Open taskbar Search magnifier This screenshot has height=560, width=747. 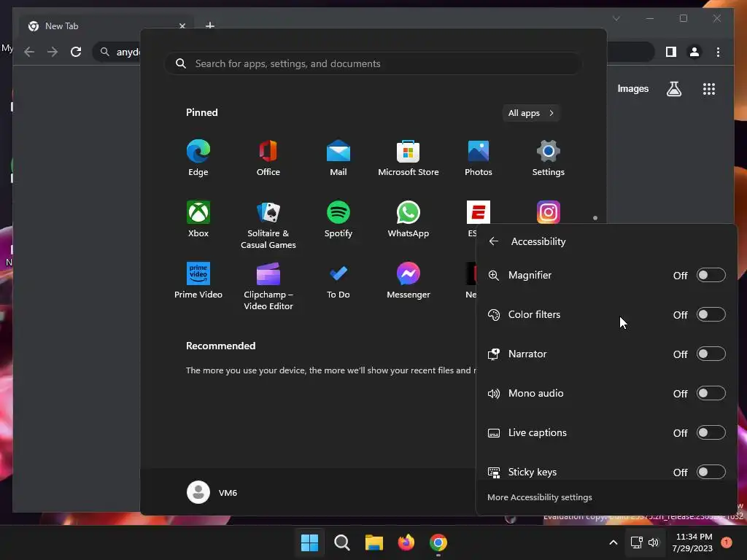click(342, 542)
